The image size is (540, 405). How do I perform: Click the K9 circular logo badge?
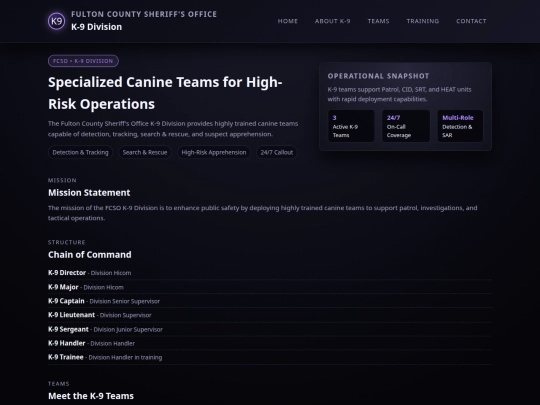pos(56,21)
